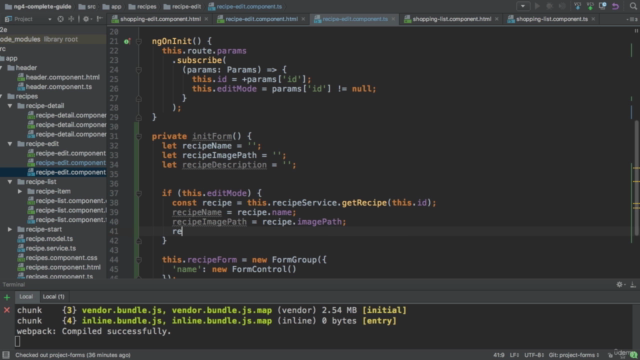Switch to shopping-list.component.ts tab
Screen dimensions: 640x360
coord(552,19)
